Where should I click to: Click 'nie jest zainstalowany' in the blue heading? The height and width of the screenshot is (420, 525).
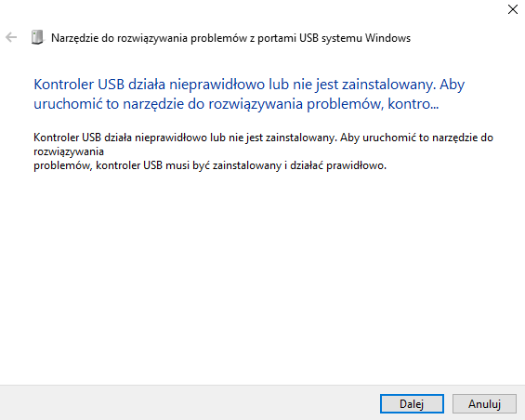tap(364, 85)
